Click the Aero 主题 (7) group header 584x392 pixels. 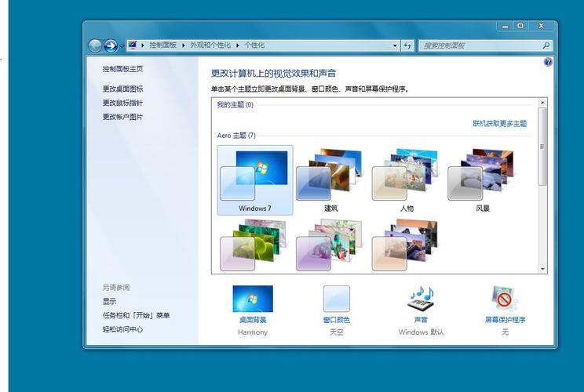pyautogui.click(x=236, y=136)
